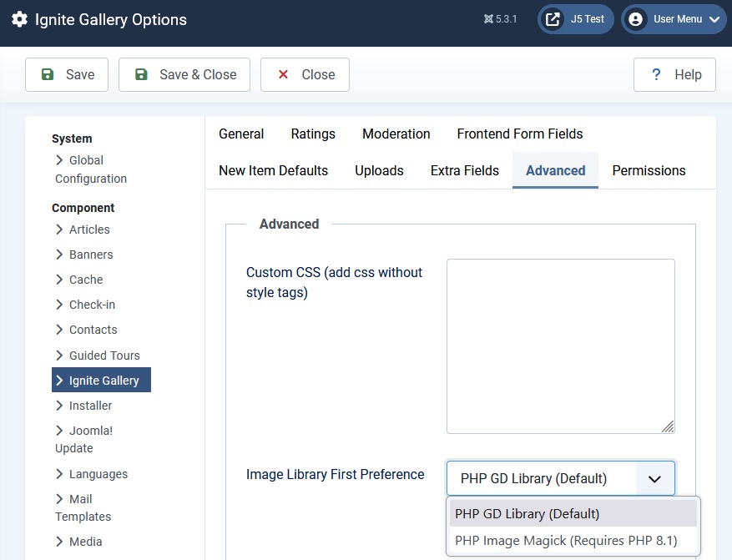Click the floppy disk icon on Save

pos(48,74)
